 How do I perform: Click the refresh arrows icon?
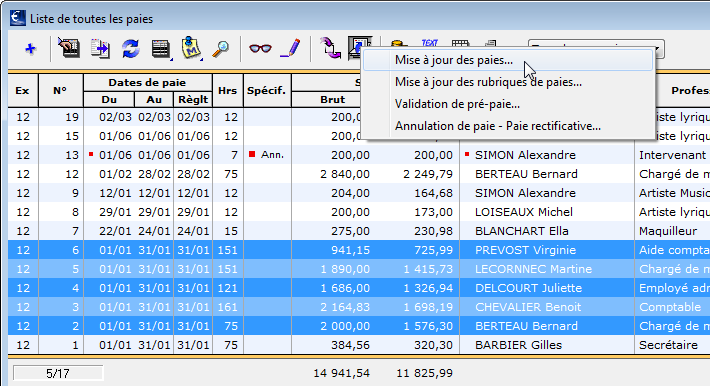pos(130,48)
